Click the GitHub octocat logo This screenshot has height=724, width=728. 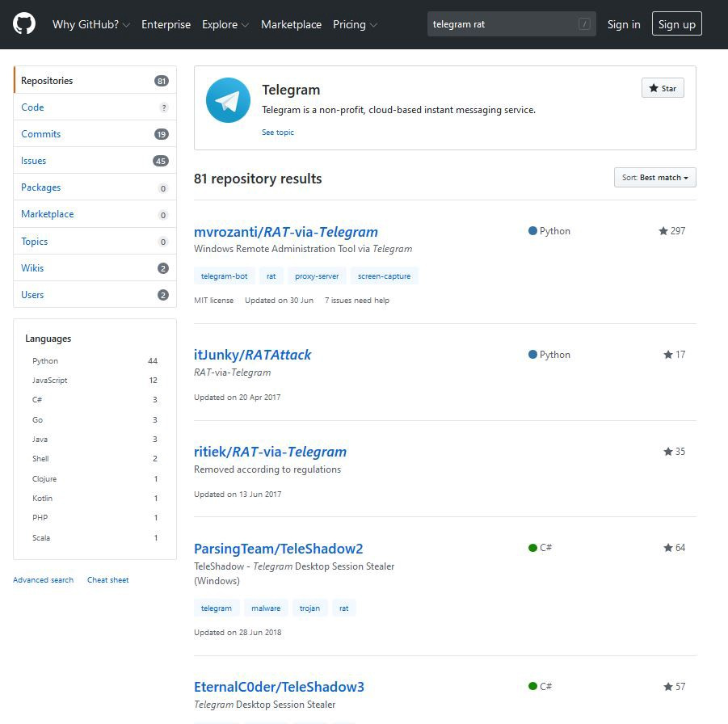click(24, 24)
